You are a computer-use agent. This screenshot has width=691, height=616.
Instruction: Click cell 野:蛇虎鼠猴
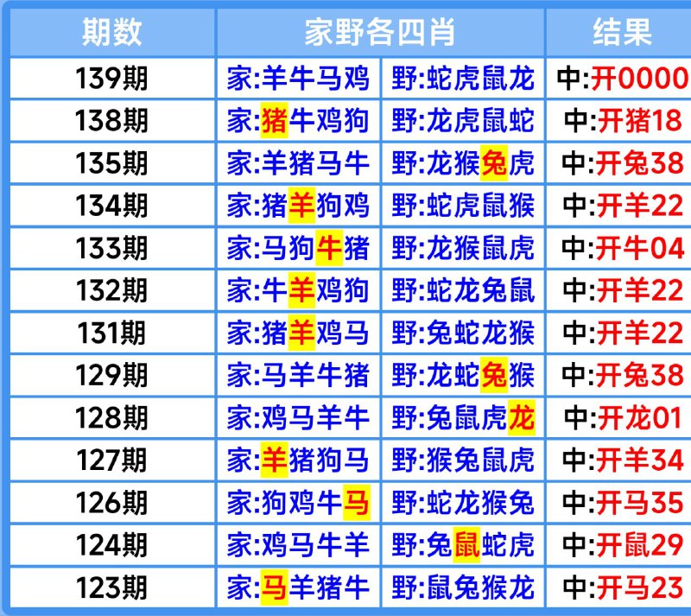463,206
